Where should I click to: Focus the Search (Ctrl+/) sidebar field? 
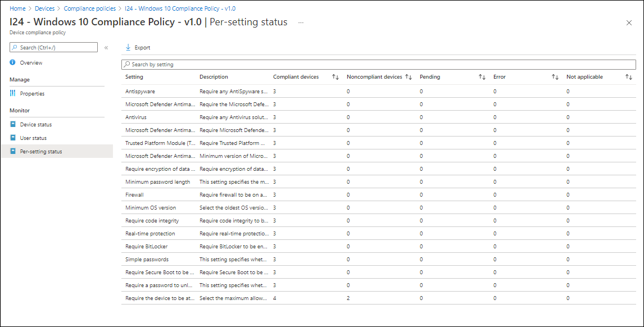(x=53, y=47)
